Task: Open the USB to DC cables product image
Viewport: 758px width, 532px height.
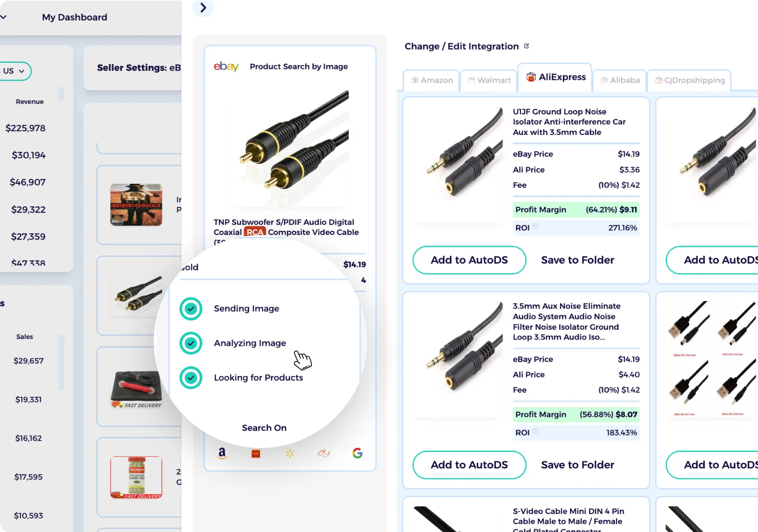Action: click(x=711, y=359)
